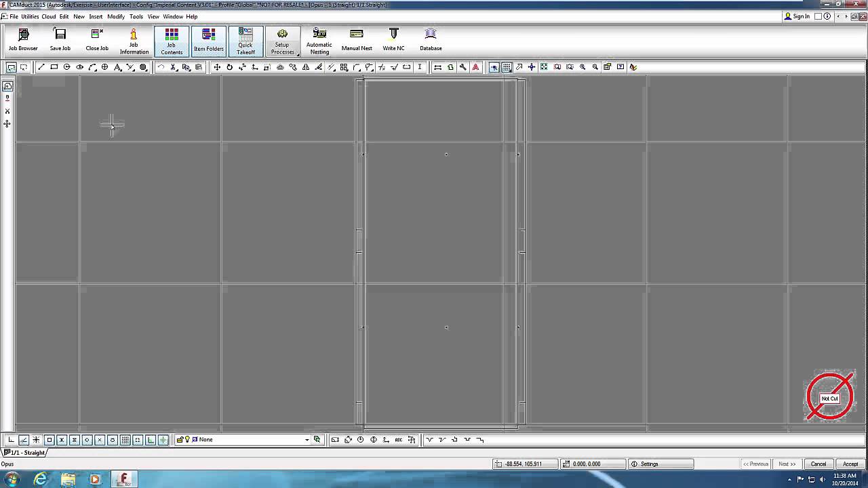Viewport: 868px width, 488px height.
Task: Toggle the Quick Takeoff panel
Action: 245,41
